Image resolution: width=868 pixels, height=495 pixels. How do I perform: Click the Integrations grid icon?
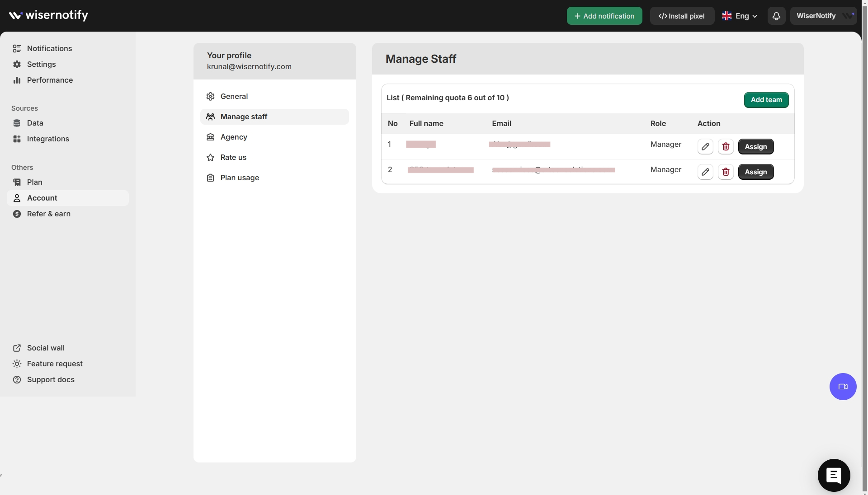pos(17,139)
